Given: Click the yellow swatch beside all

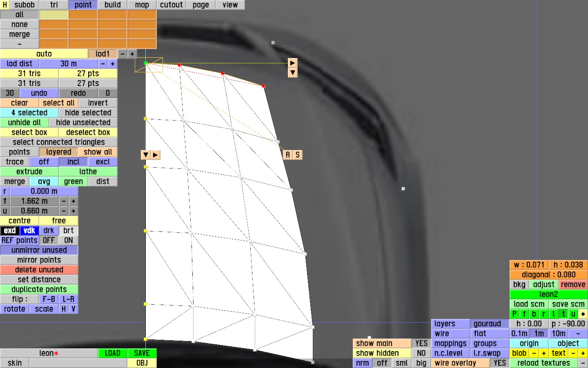Looking at the screenshot, I should coord(54,15).
